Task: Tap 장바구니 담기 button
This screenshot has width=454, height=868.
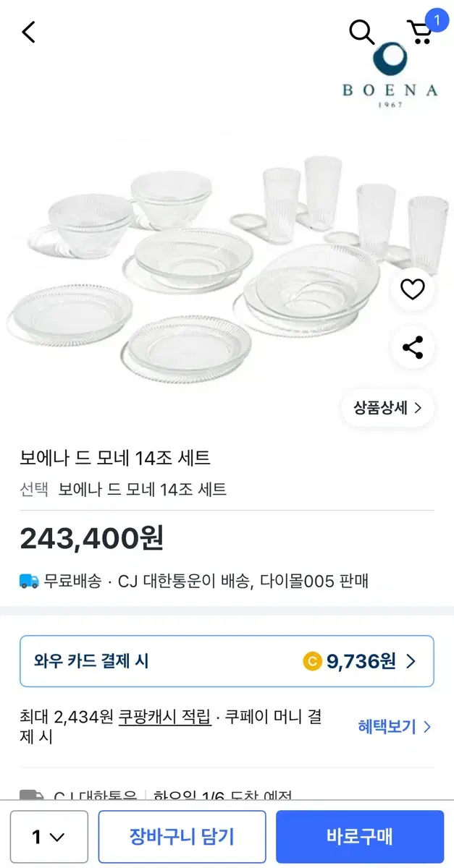Action: tap(182, 837)
